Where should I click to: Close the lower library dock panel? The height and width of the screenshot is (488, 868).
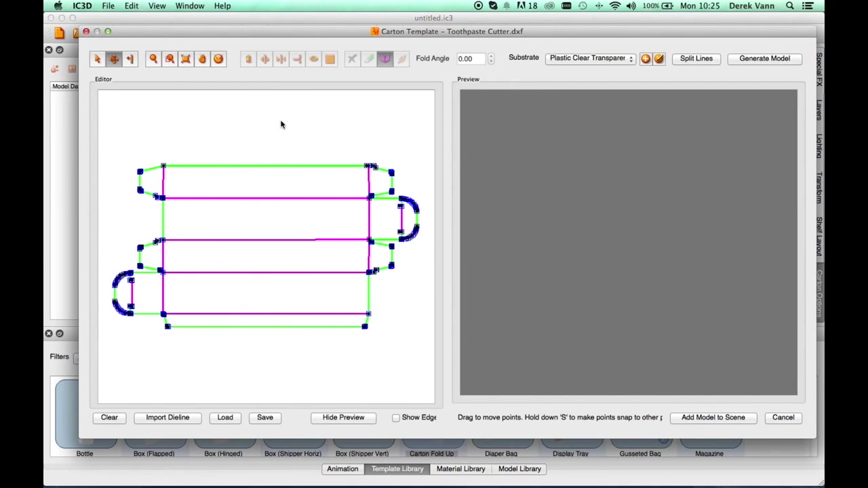(49, 333)
